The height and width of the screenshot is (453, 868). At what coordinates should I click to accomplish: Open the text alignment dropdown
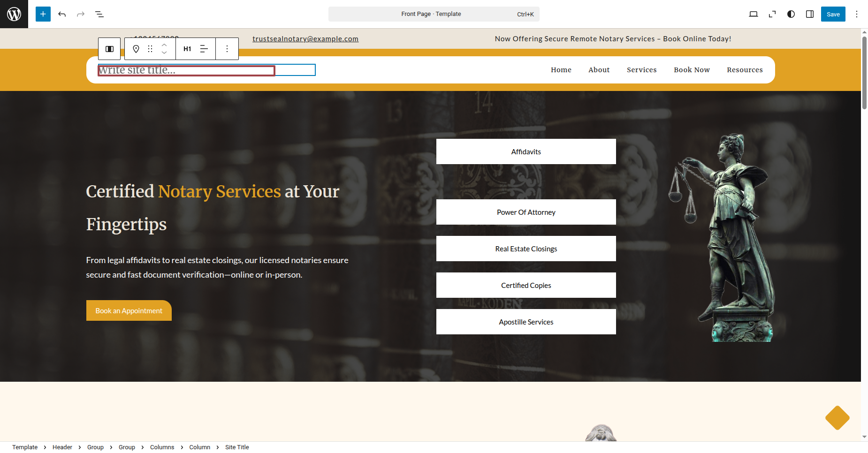pos(204,49)
